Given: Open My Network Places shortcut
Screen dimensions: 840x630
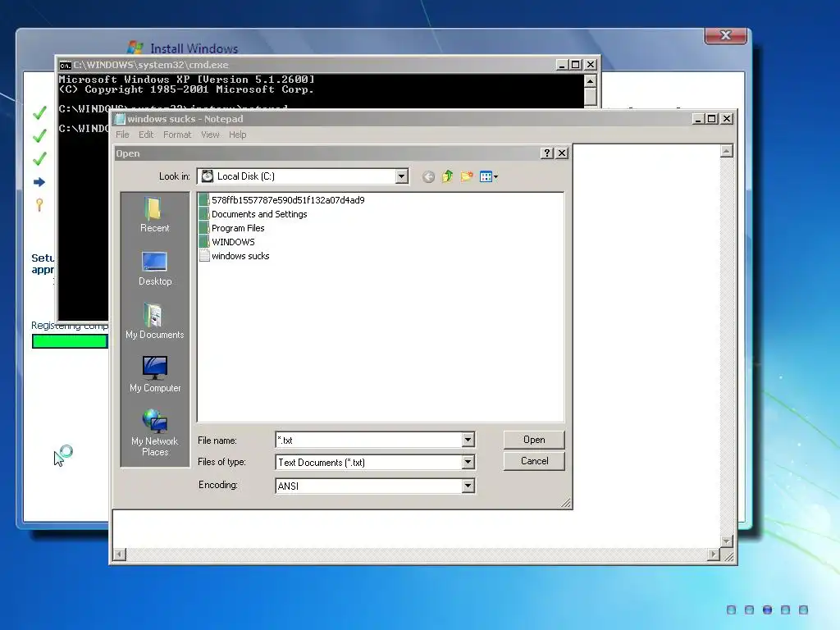Looking at the screenshot, I should [155, 432].
